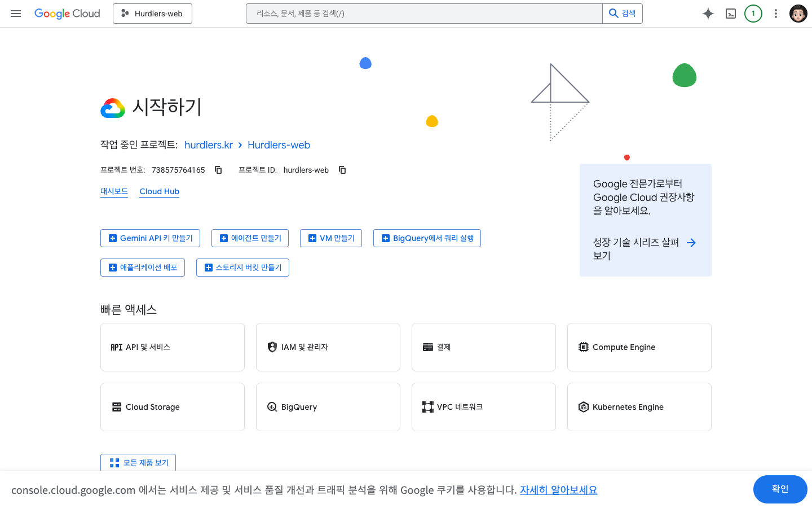Click 에이전트 만들기 button
This screenshot has width=812, height=508.
point(250,238)
